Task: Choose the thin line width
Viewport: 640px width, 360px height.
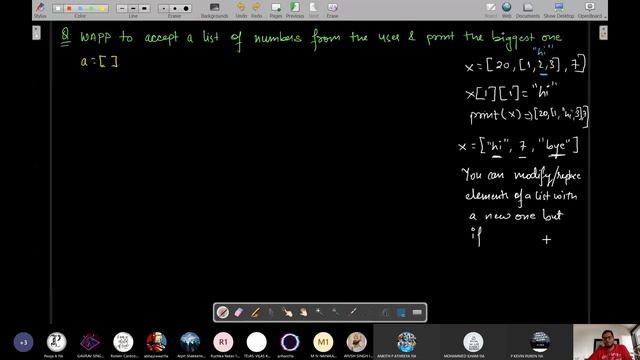Action: point(122,8)
